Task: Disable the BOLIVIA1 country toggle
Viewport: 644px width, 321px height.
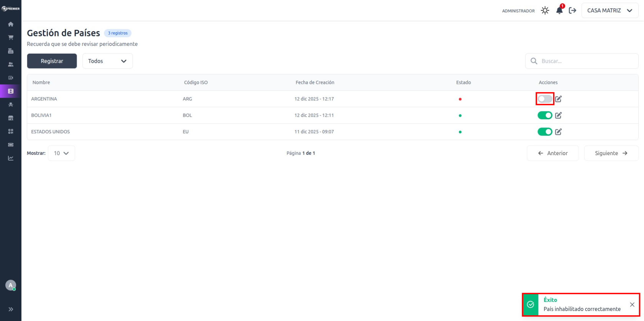Action: (545, 115)
